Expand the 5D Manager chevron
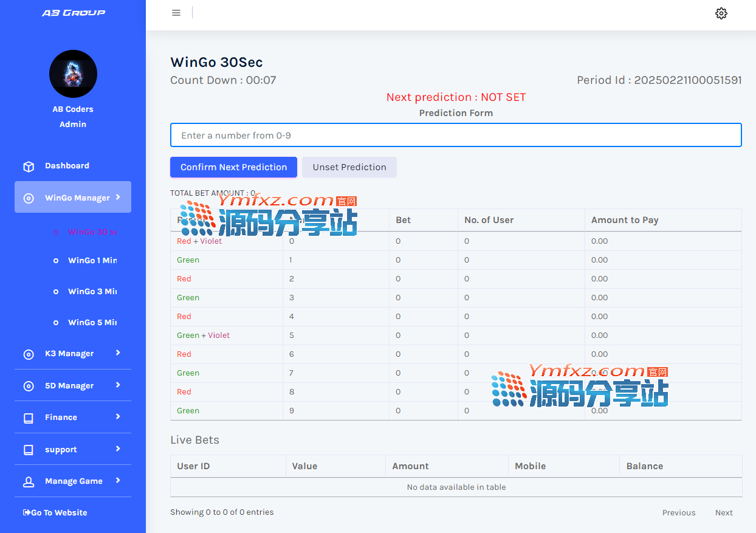The width and height of the screenshot is (756, 533). point(118,385)
